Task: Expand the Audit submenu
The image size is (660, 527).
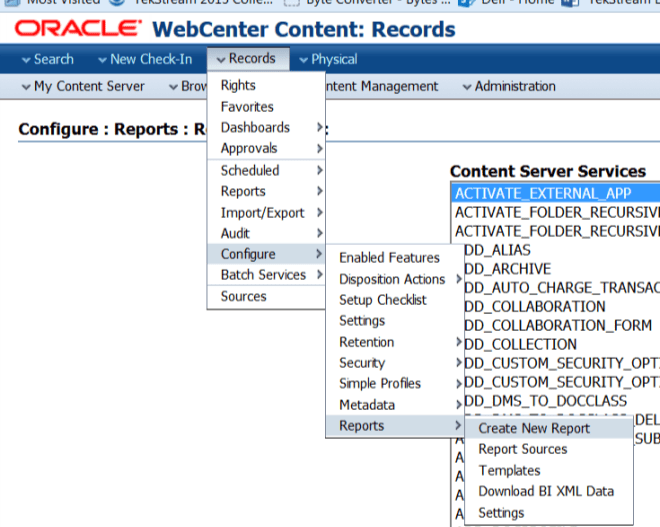Action: [x=266, y=233]
